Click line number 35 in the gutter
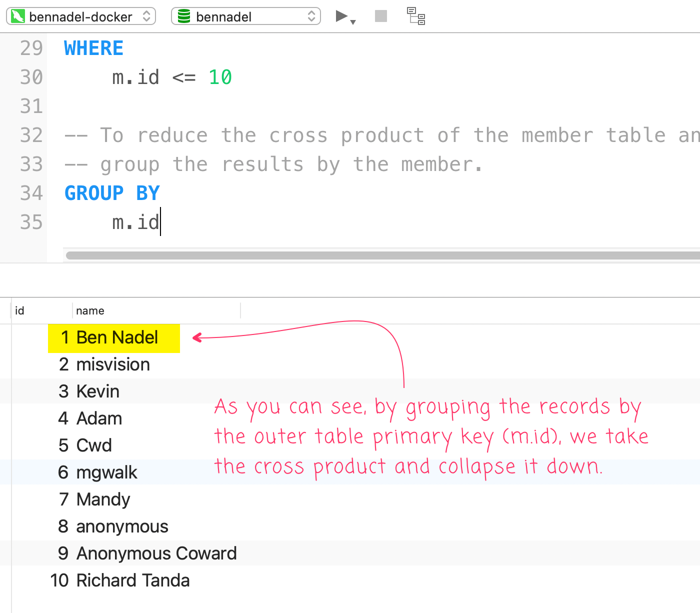 [x=31, y=222]
